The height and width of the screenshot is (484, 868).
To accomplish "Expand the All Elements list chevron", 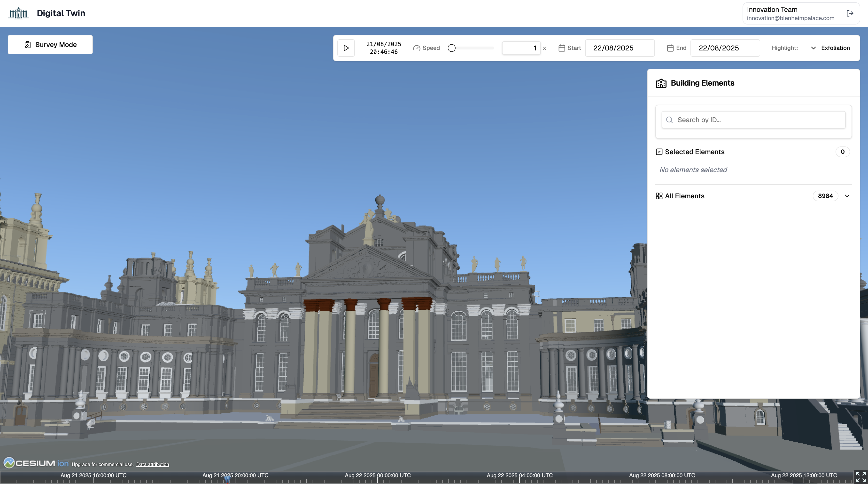I will pyautogui.click(x=847, y=196).
